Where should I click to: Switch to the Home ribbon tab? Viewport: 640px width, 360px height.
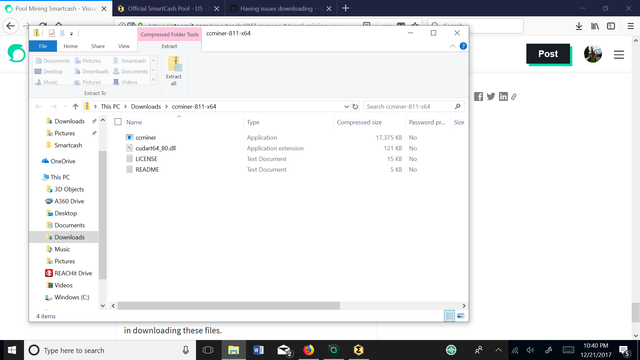click(71, 46)
